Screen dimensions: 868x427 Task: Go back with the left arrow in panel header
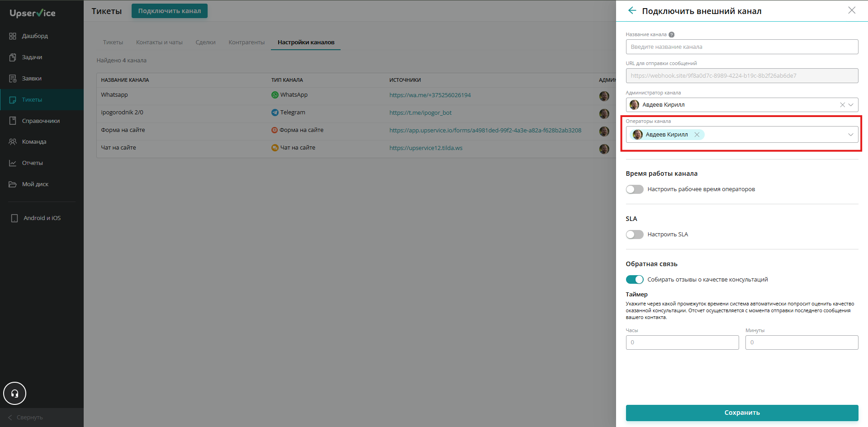click(632, 10)
